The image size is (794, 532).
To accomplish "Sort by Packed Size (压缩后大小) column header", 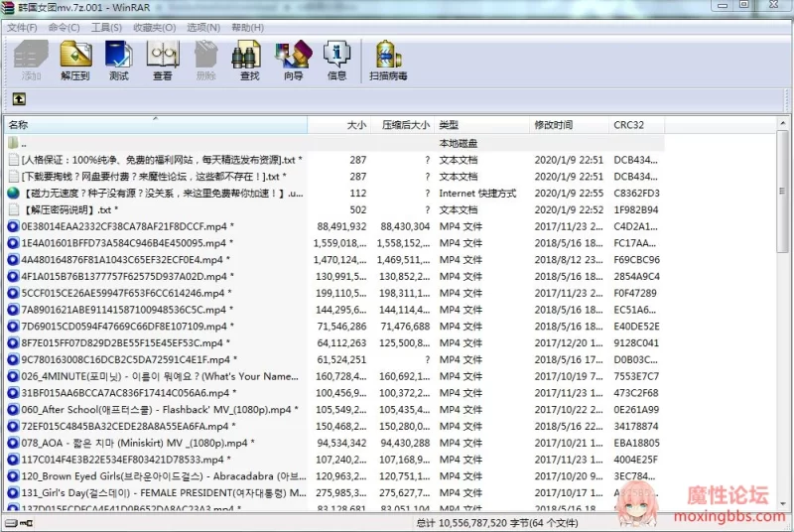I will click(403, 125).
